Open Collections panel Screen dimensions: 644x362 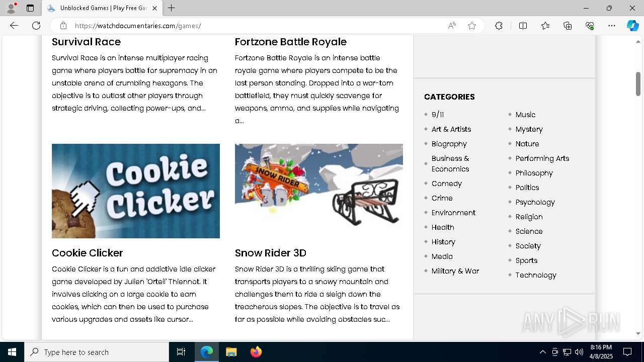click(568, 26)
